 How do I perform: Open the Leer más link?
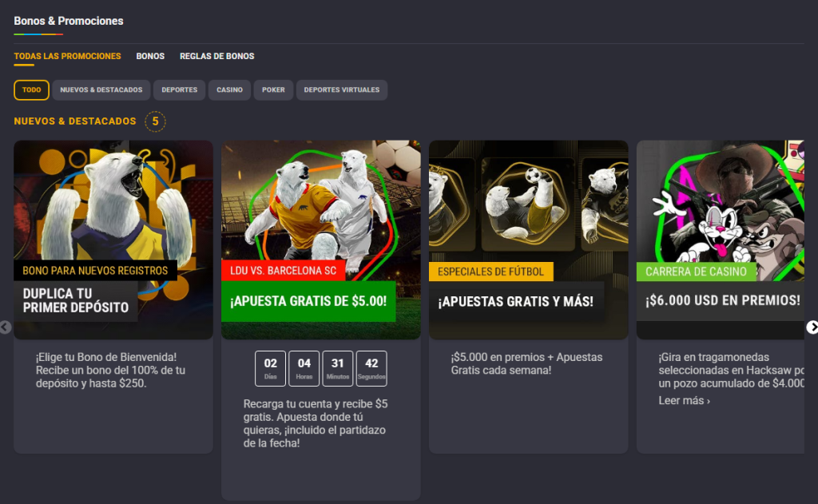pos(684,401)
